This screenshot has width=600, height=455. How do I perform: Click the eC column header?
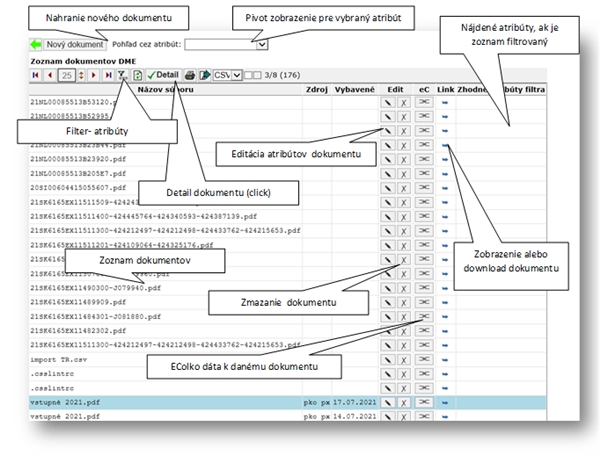coord(424,90)
